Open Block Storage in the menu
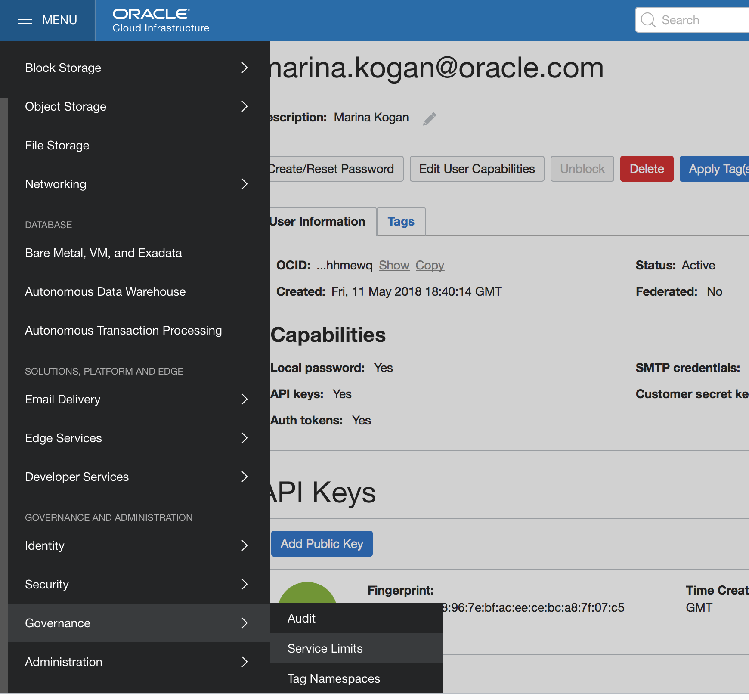 coord(139,68)
